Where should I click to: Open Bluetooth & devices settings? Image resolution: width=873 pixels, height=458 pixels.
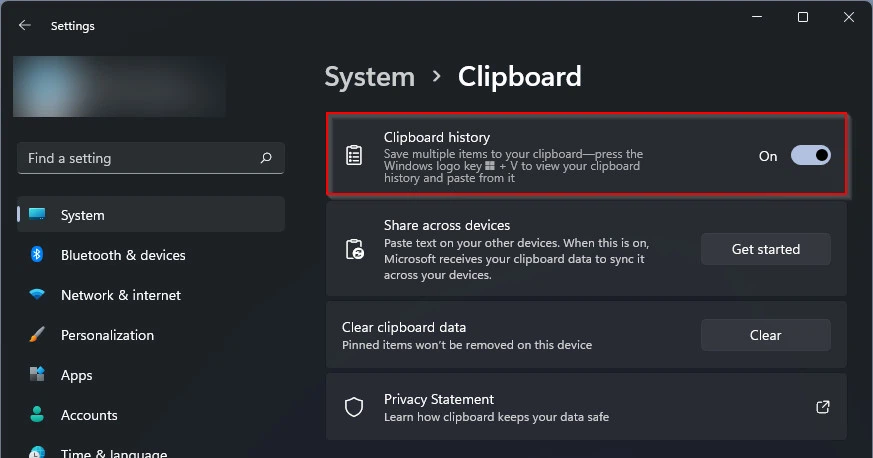pyautogui.click(x=123, y=255)
